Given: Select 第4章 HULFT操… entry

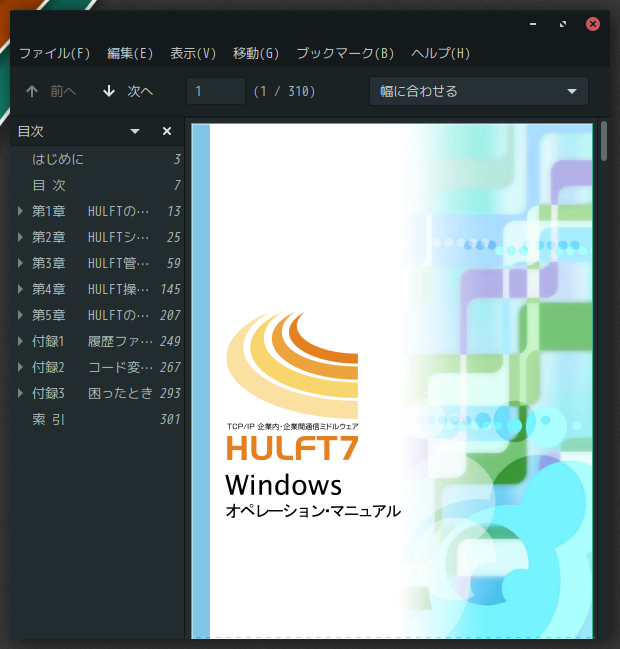Looking at the screenshot, I should [x=98, y=289].
